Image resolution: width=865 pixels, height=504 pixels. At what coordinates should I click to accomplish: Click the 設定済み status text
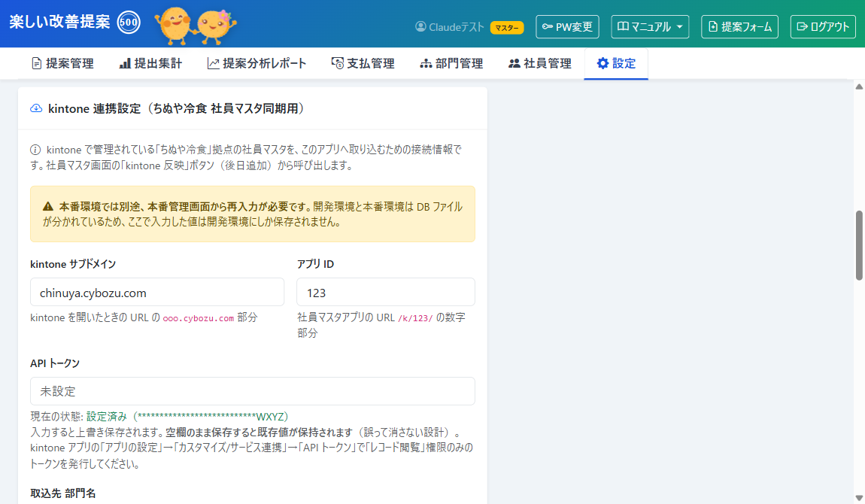107,416
